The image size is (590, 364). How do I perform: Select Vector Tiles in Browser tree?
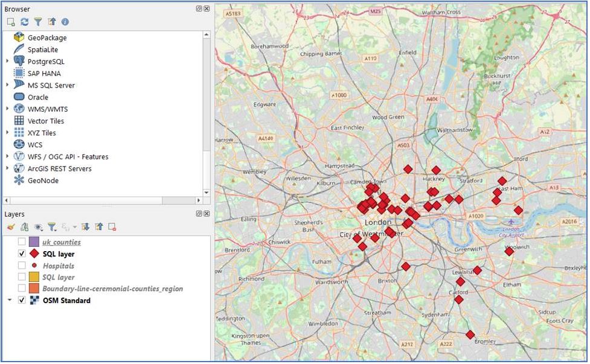click(46, 121)
